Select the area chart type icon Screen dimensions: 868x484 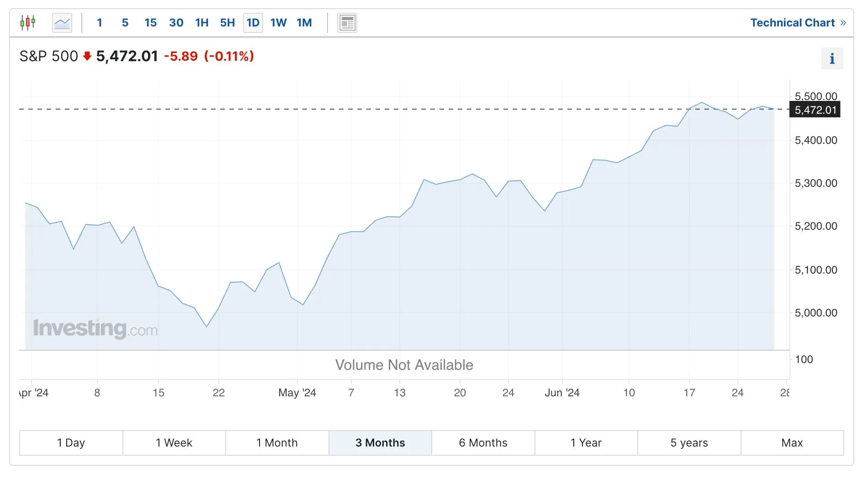click(x=62, y=22)
